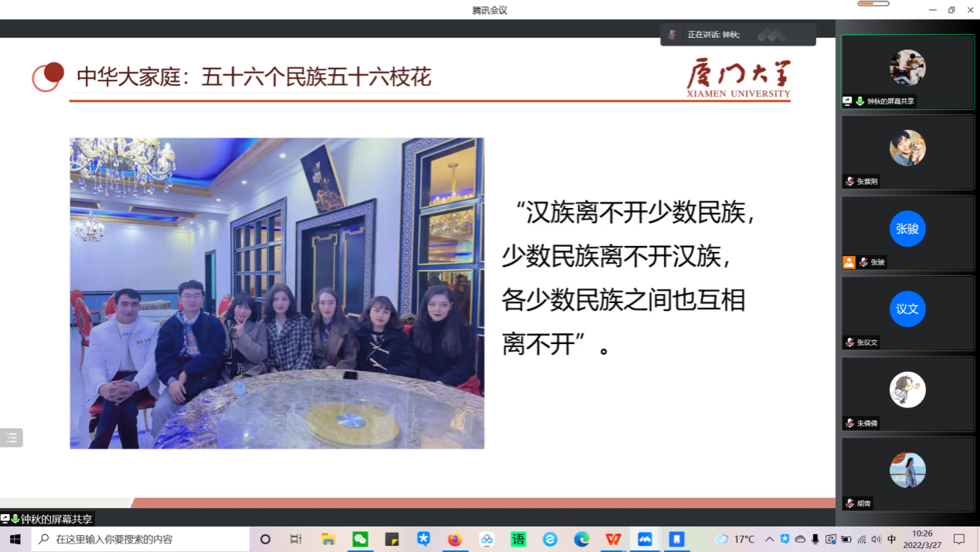
Task: Click the system volume icon in the tray
Action: click(877, 539)
